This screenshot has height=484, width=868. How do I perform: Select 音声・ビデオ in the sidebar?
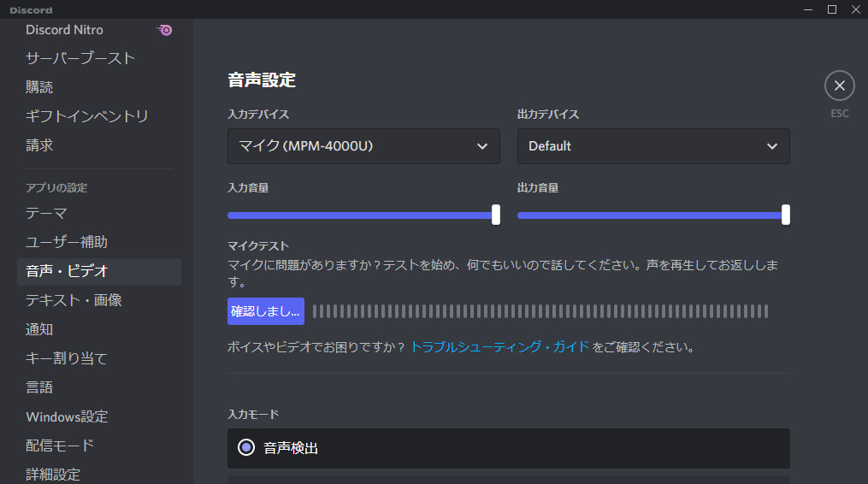98,271
